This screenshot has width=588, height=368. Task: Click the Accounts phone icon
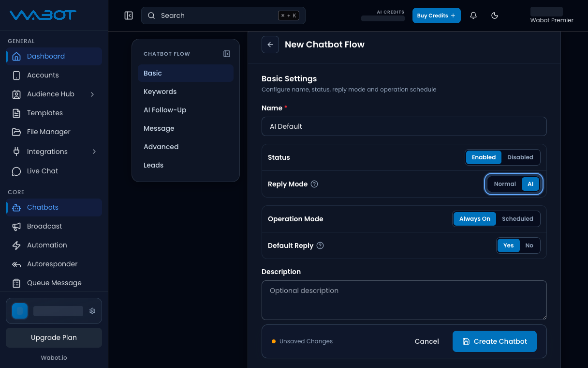[x=16, y=75]
